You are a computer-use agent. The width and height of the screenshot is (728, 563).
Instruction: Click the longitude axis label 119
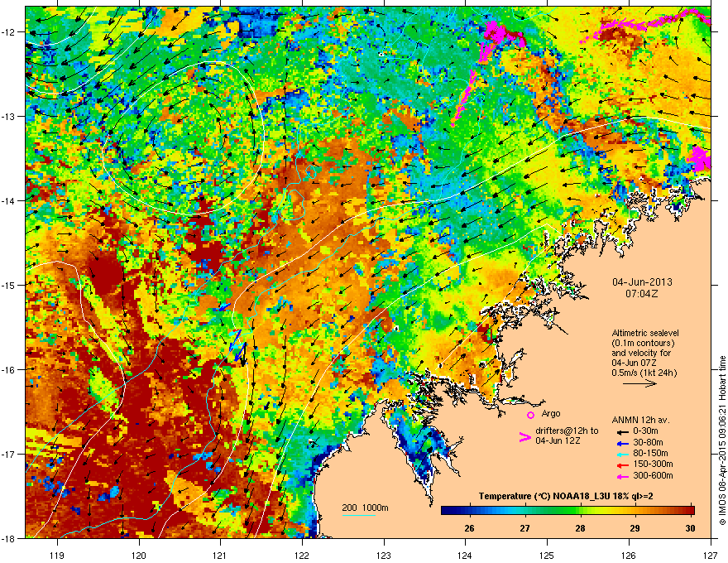coord(57,555)
